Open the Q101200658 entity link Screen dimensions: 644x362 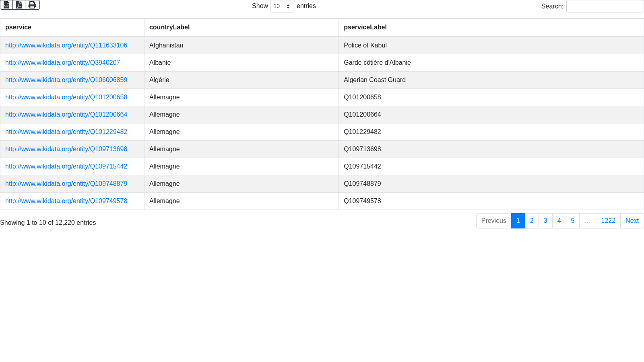tap(66, 97)
